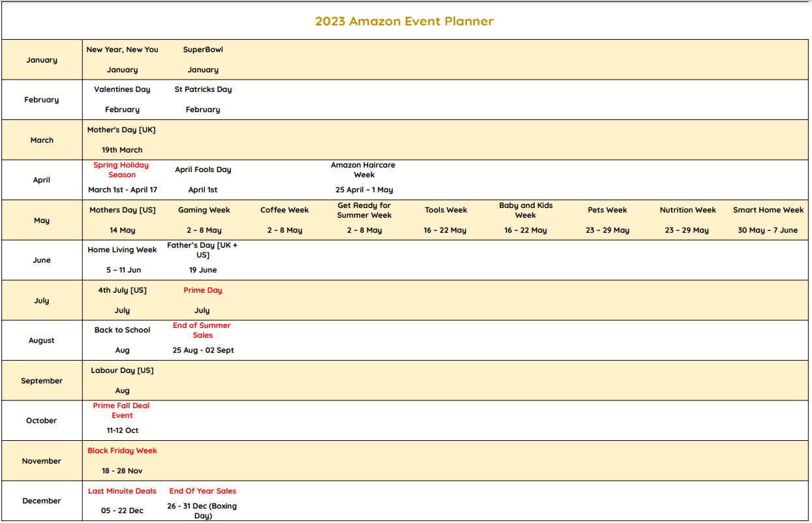Click the "19 June" date
The width and height of the screenshot is (812, 523).
coord(203,270)
